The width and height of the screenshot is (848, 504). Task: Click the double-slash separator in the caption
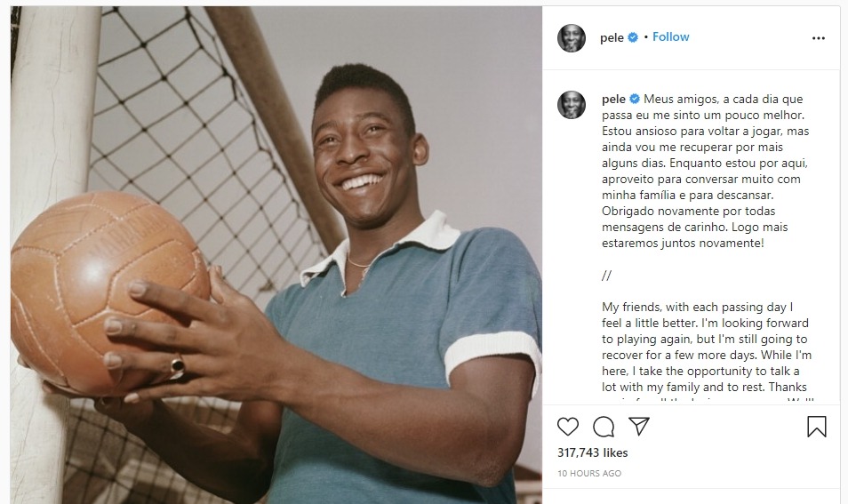coord(606,276)
